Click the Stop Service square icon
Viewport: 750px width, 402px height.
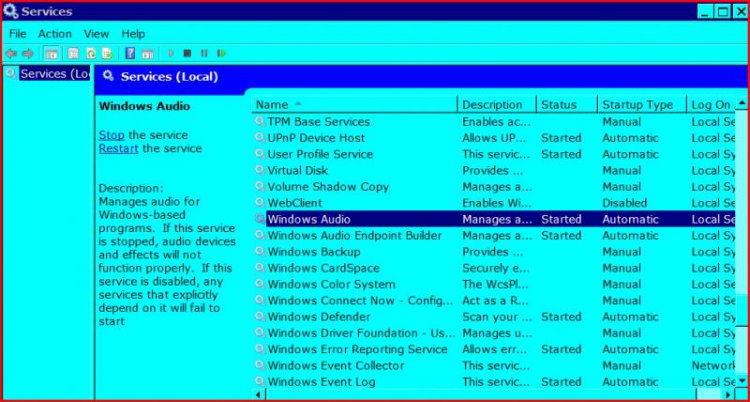pyautogui.click(x=188, y=53)
